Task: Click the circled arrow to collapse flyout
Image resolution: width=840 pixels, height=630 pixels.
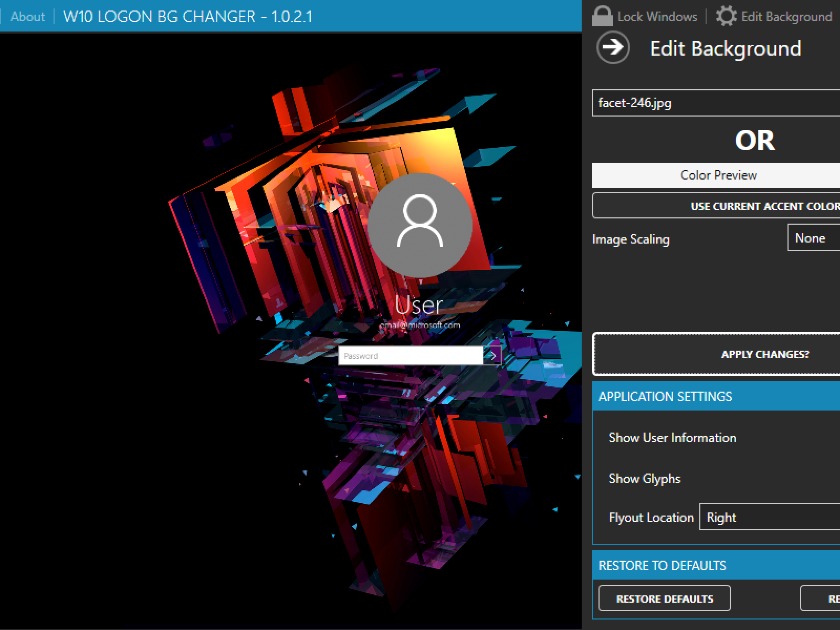Action: (613, 47)
